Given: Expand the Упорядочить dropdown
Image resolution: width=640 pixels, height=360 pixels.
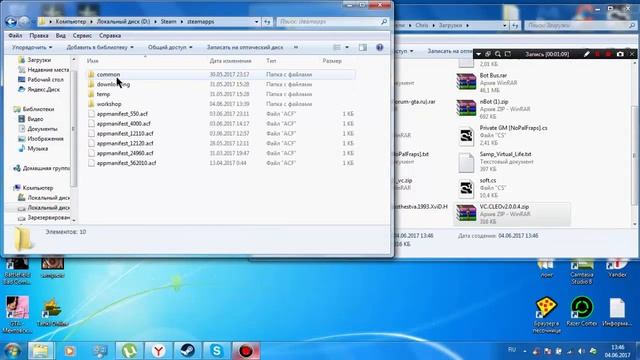Looking at the screenshot, I should click(32, 47).
